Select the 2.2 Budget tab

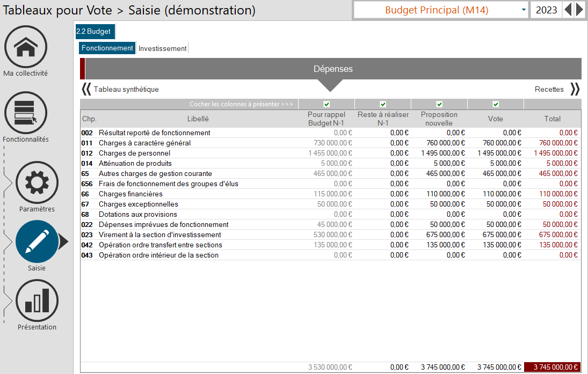[x=93, y=32]
